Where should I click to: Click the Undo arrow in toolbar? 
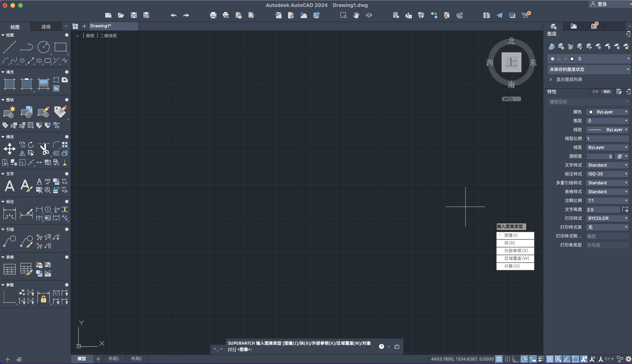tap(174, 15)
